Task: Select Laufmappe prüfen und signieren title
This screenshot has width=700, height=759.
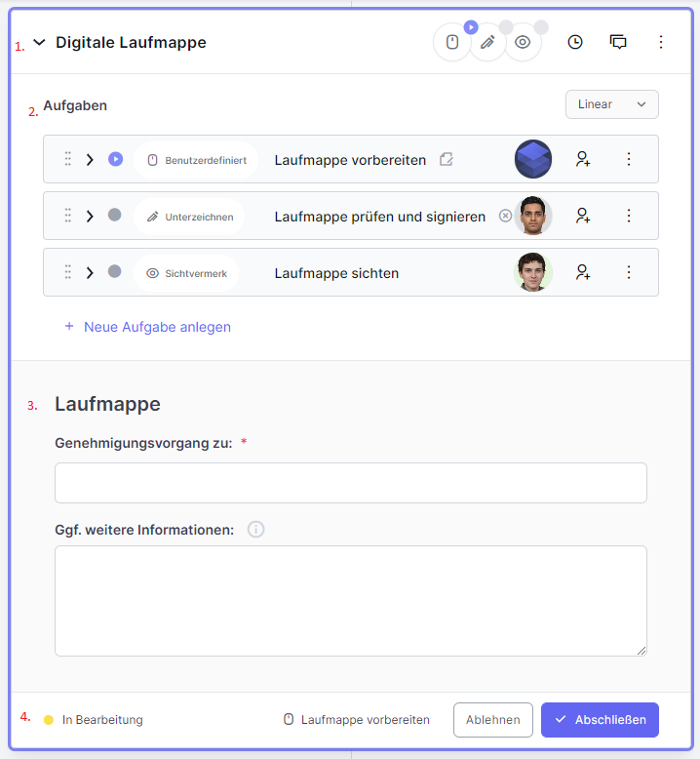Action: pyautogui.click(x=380, y=217)
